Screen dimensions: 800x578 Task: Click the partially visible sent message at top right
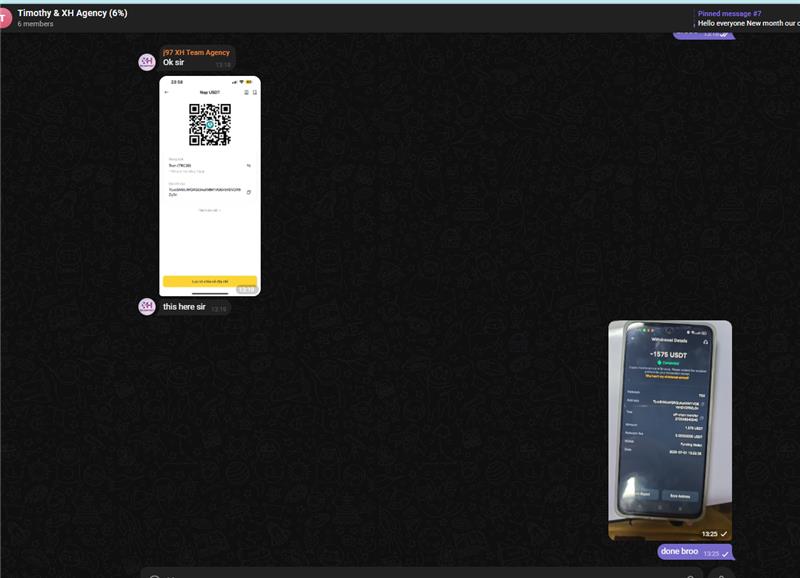704,34
